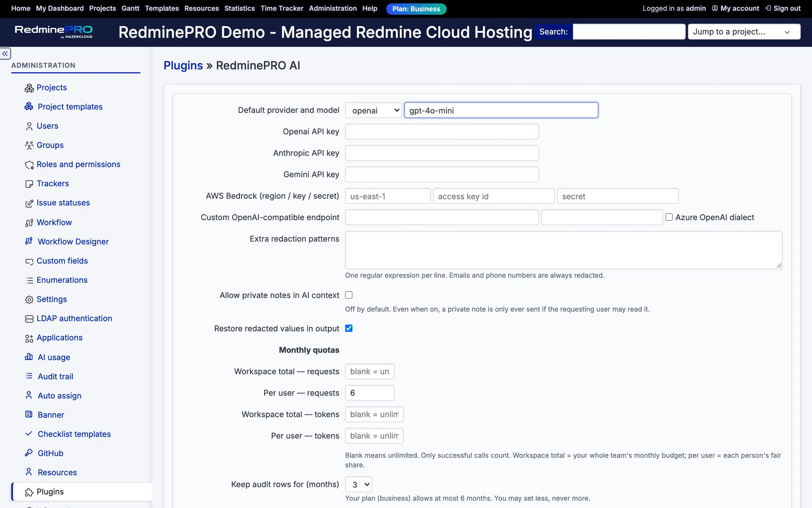This screenshot has width=812, height=508.
Task: Open the default provider dropdown showing openai
Action: [x=373, y=110]
